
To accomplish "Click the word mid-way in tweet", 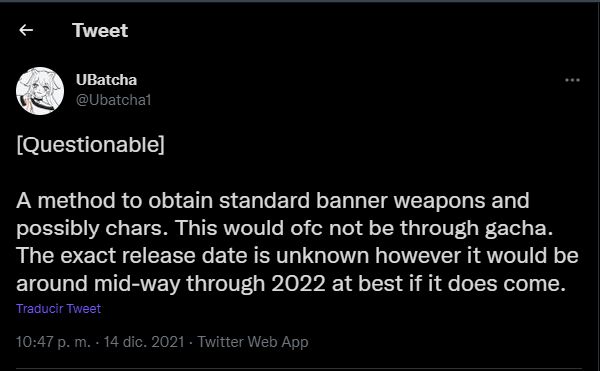I will click(137, 284).
